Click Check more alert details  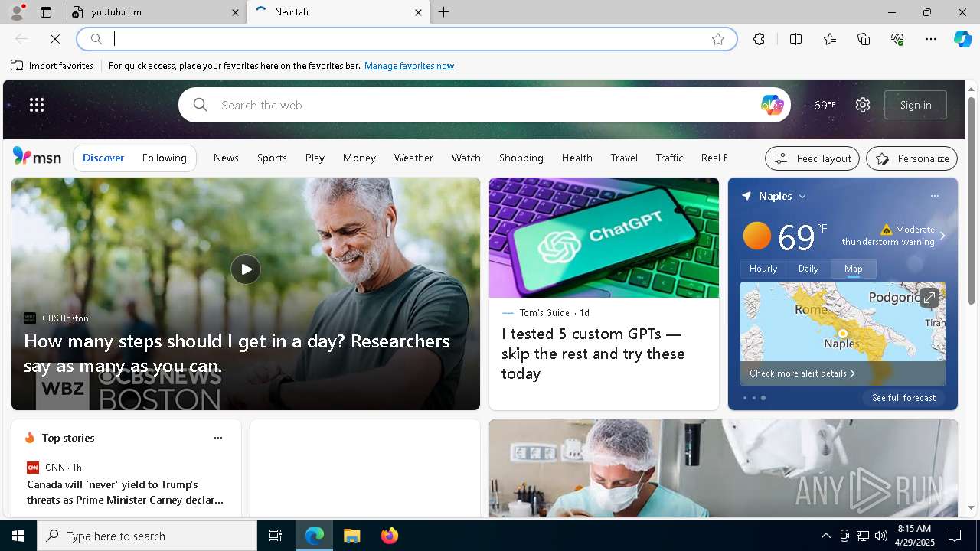[x=802, y=373]
